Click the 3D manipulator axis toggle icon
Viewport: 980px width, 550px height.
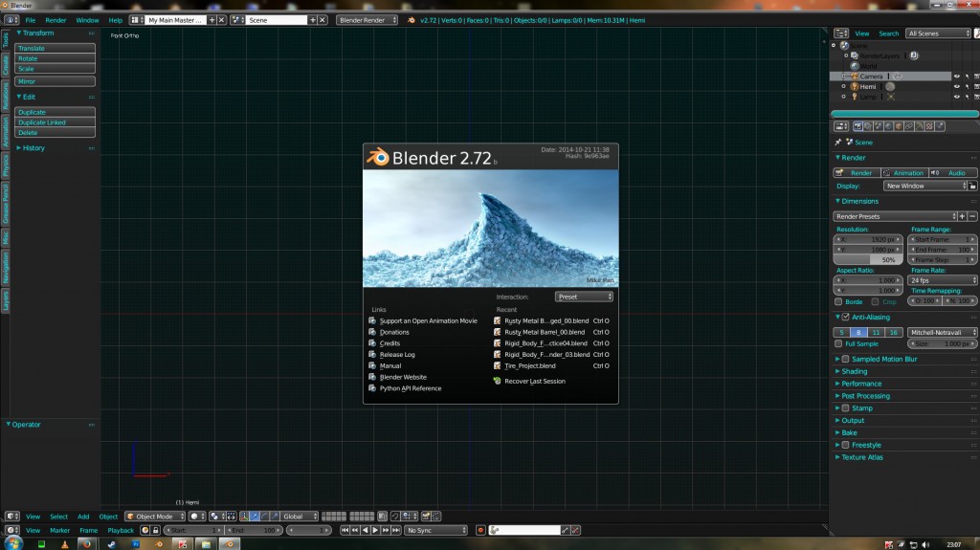[x=244, y=517]
